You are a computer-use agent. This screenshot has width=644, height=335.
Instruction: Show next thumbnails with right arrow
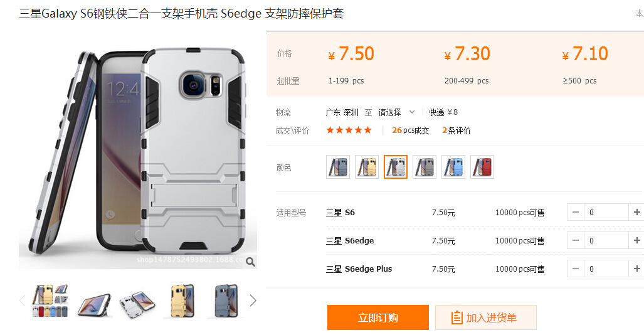(253, 300)
